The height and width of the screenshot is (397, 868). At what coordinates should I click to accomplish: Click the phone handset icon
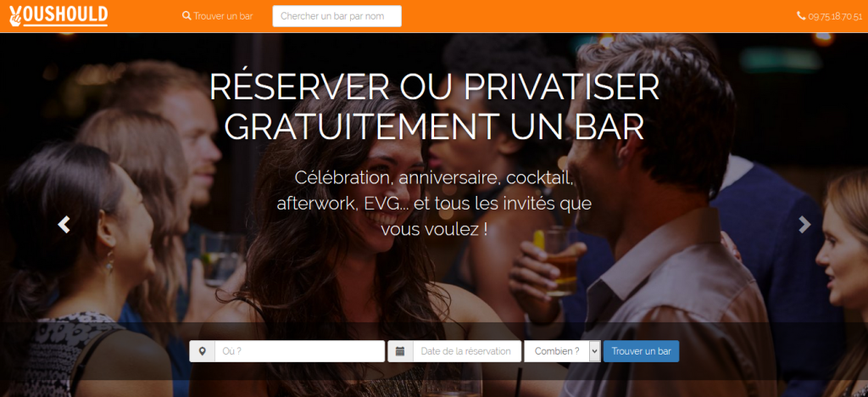click(x=801, y=15)
